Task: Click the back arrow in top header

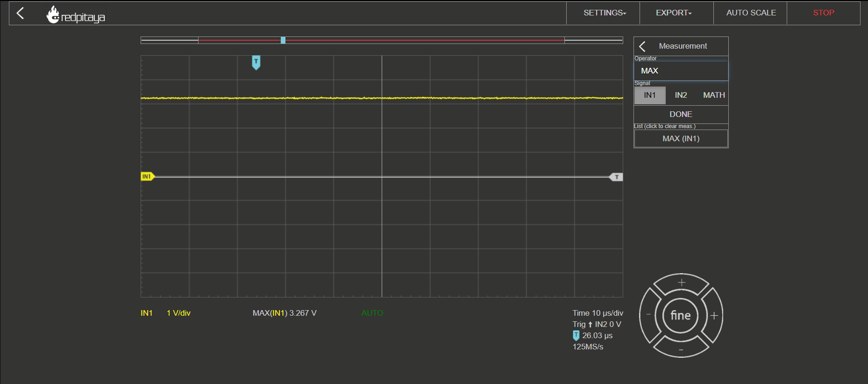Action: click(x=20, y=13)
